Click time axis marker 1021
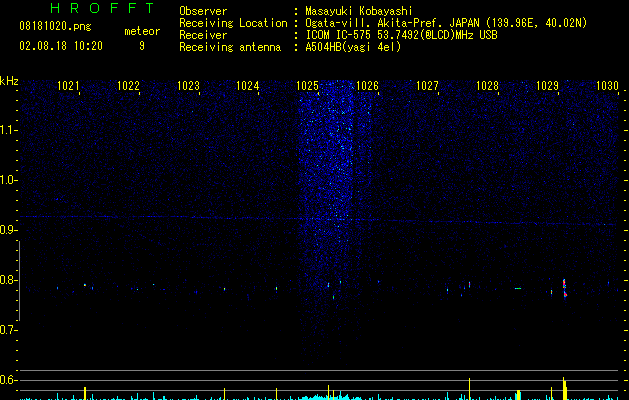Viewport: 629px width, 400px height. point(68,86)
